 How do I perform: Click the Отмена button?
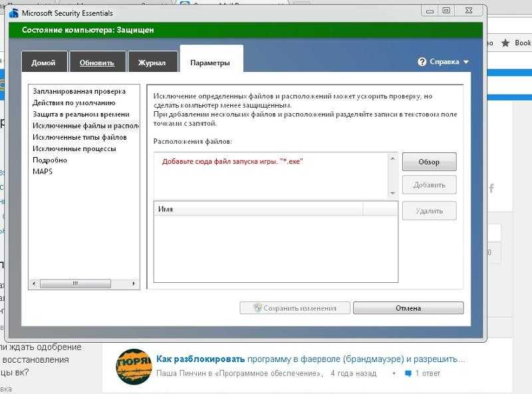408,308
